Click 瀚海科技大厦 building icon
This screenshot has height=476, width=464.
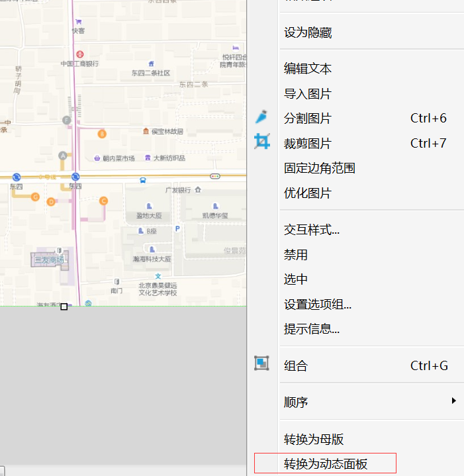tap(152, 249)
